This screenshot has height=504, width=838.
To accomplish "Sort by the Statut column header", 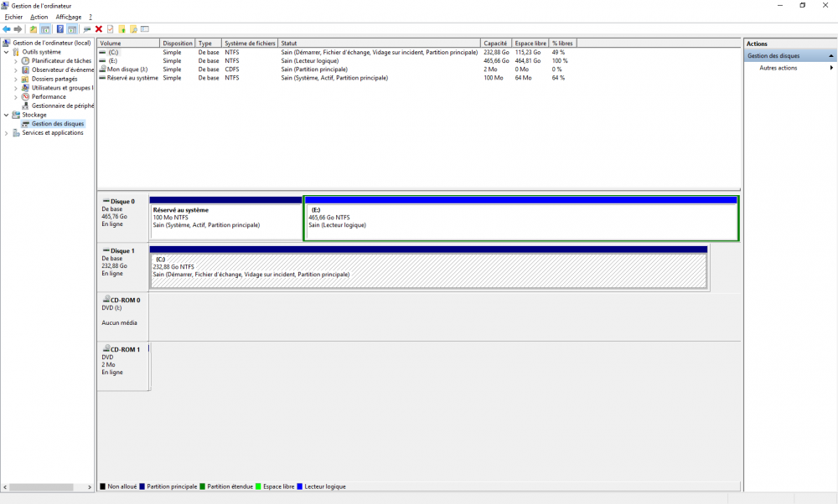I will click(380, 44).
